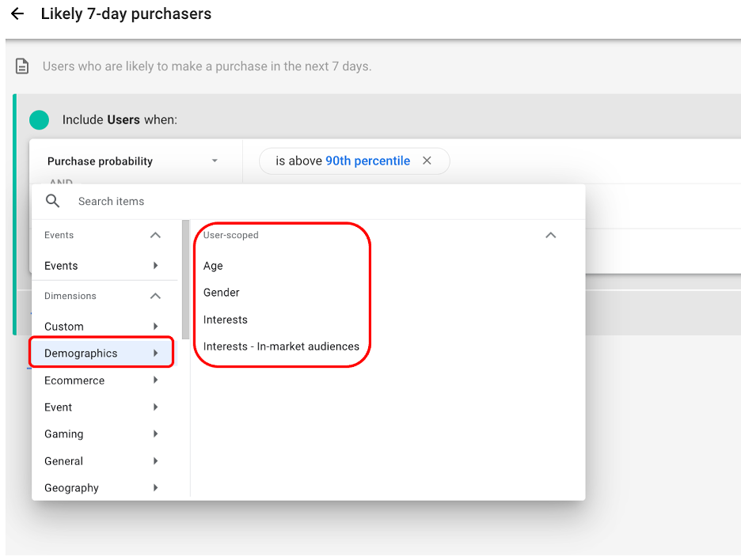Click the search magnifier icon
The height and width of the screenshot is (560, 741).
pos(53,202)
